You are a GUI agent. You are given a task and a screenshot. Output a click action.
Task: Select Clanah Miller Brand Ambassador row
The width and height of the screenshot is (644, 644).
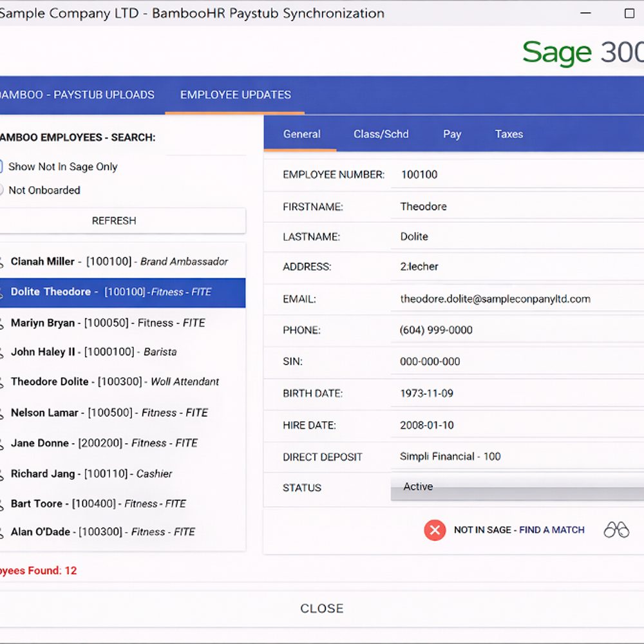(x=122, y=261)
